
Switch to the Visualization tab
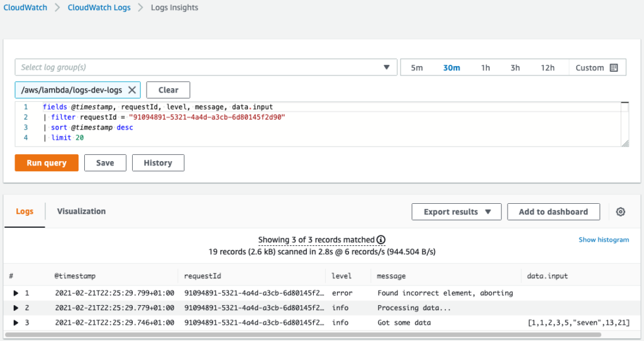[81, 211]
